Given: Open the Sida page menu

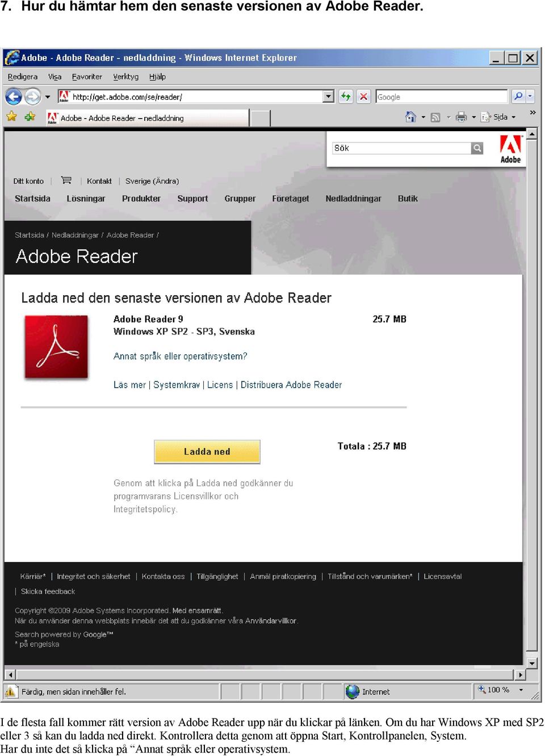Looking at the screenshot, I should pyautogui.click(x=498, y=117).
